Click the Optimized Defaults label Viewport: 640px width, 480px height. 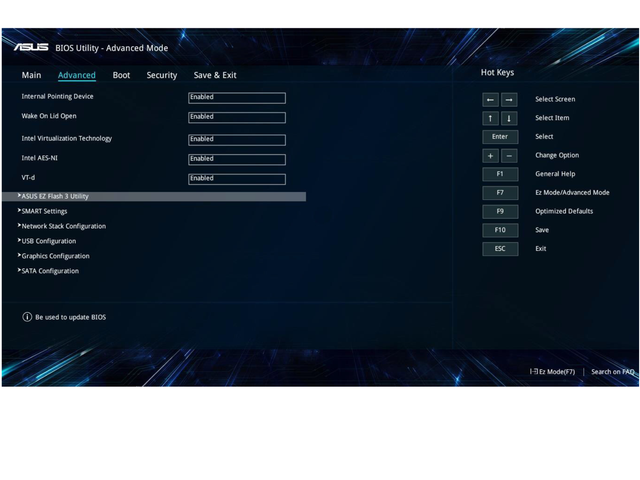(564, 211)
